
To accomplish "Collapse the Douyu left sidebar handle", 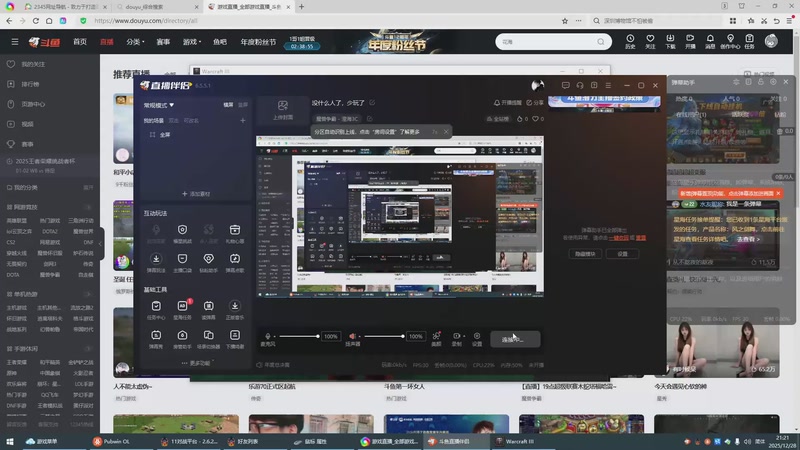I will coord(101,244).
